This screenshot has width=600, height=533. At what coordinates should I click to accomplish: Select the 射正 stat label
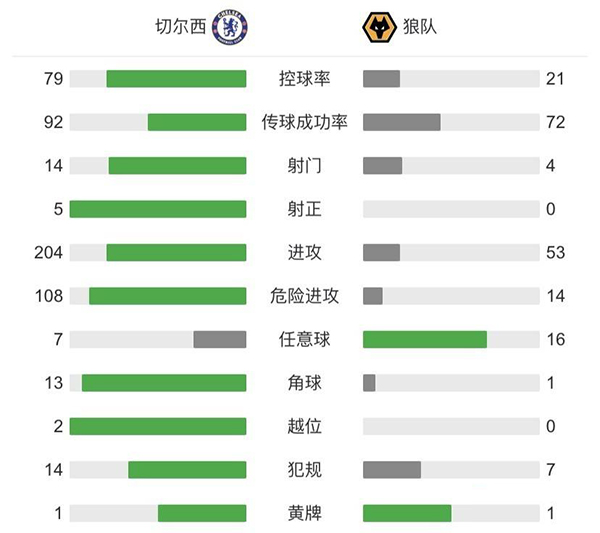point(305,209)
